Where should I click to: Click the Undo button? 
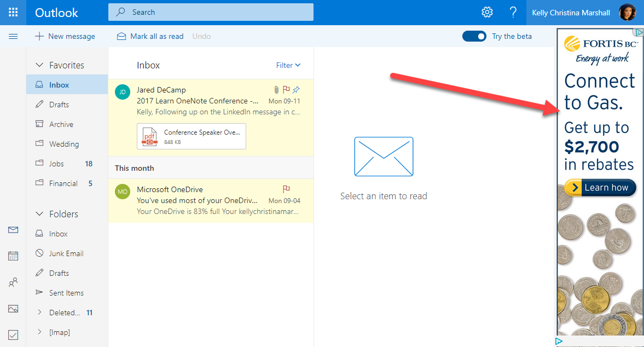click(x=201, y=36)
